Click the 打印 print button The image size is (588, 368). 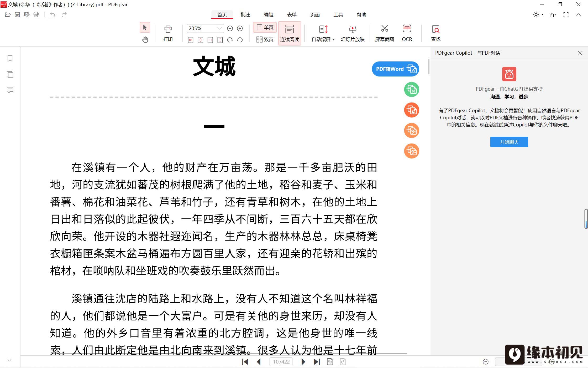pos(168,33)
